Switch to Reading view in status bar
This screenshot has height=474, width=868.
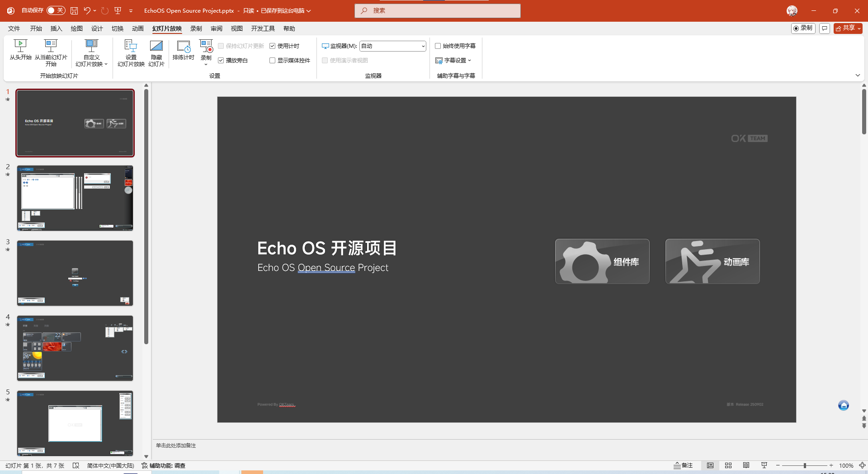pyautogui.click(x=746, y=465)
